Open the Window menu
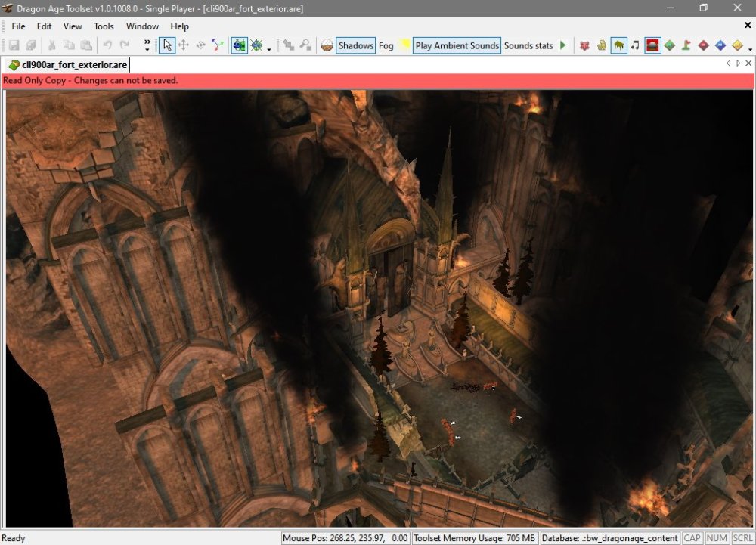This screenshot has width=756, height=545. [x=142, y=26]
